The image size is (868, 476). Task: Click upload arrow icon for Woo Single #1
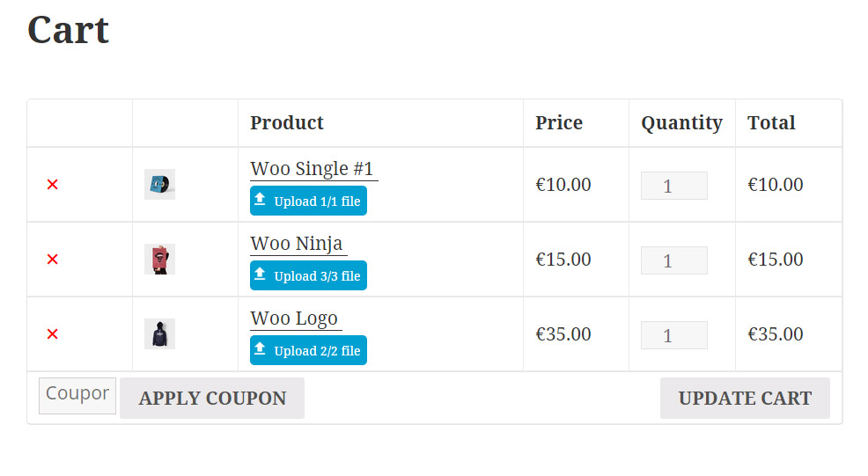click(x=261, y=200)
